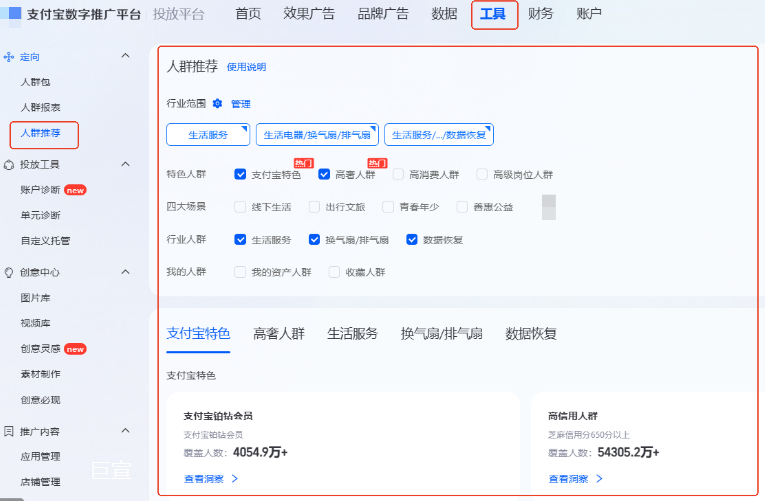Switch to the 支付宝特色 results tab
The image size is (765, 501).
coord(198,334)
